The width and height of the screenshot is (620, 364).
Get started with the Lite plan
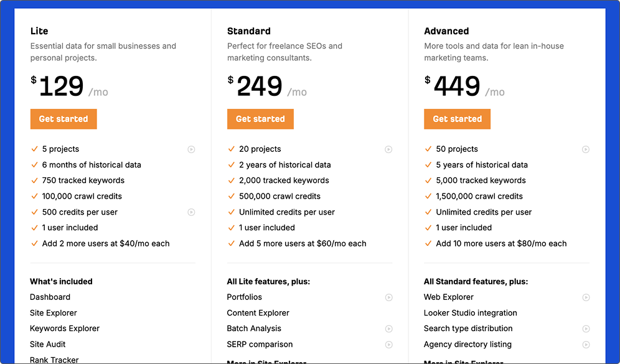63,119
